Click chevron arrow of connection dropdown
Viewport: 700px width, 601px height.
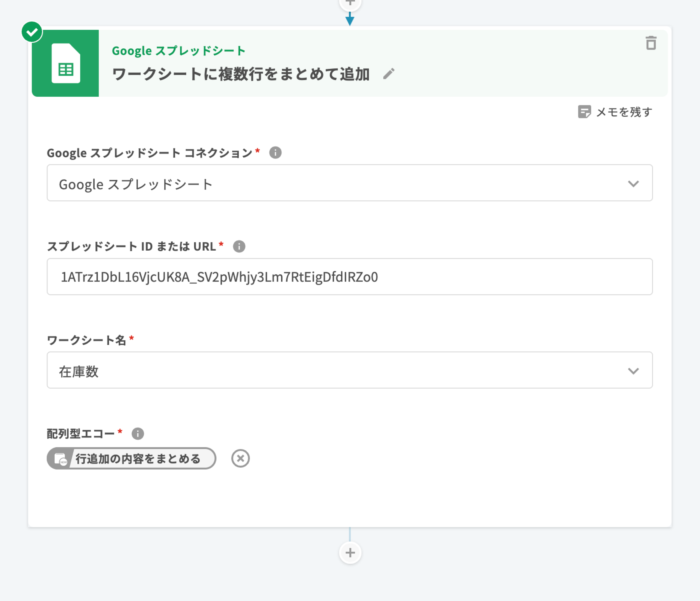pos(633,184)
